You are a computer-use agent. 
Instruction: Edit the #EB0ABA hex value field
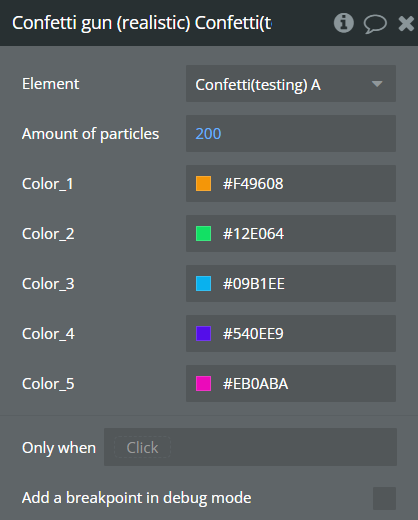291,384
